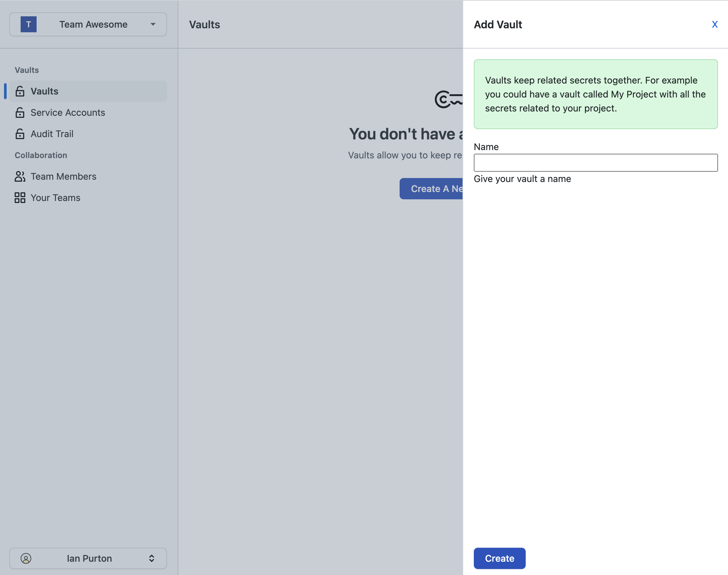The image size is (728, 575).
Task: Close the Add Vault panel
Action: [x=715, y=24]
